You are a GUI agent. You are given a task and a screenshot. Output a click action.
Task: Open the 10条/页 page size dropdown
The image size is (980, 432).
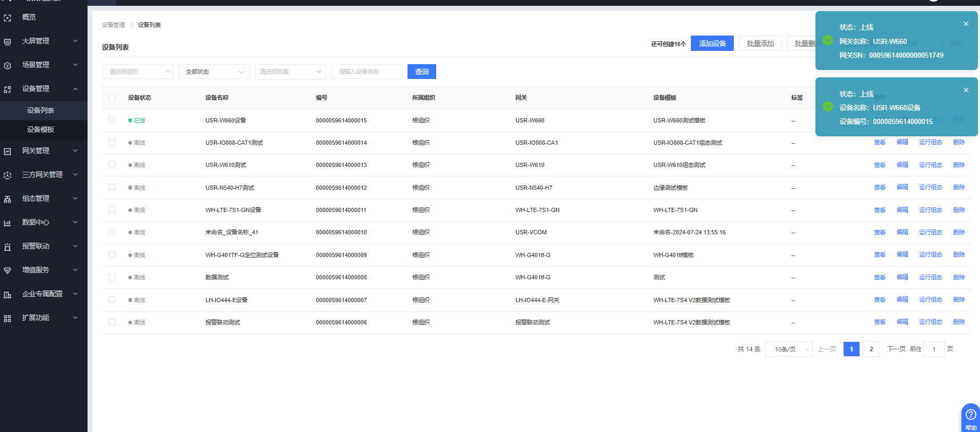pyautogui.click(x=788, y=349)
